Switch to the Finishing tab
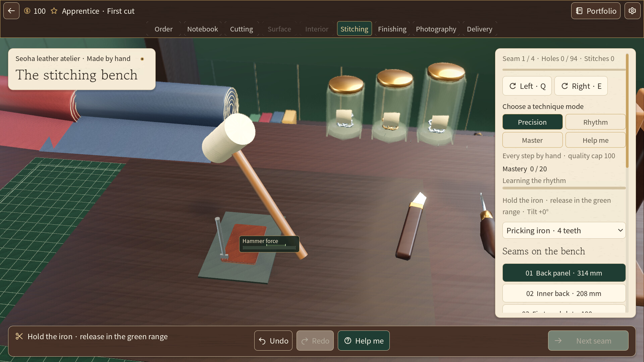Screen dimensions: 644x362 392,29
